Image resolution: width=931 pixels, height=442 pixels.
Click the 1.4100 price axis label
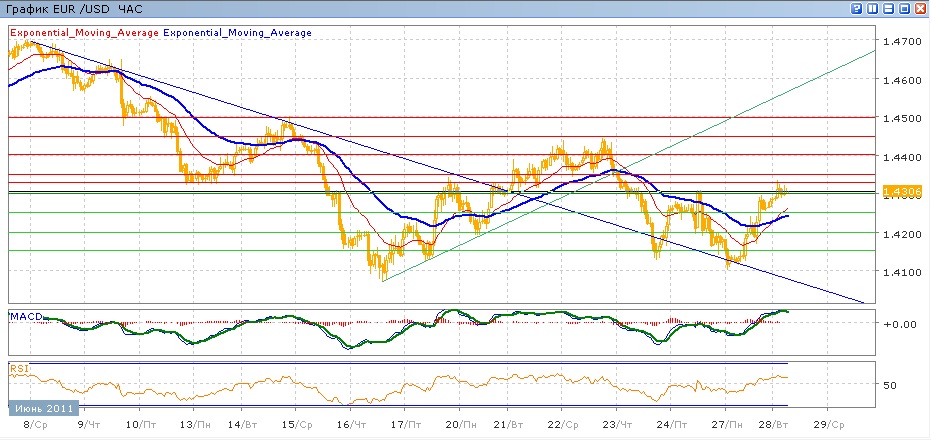(899, 271)
